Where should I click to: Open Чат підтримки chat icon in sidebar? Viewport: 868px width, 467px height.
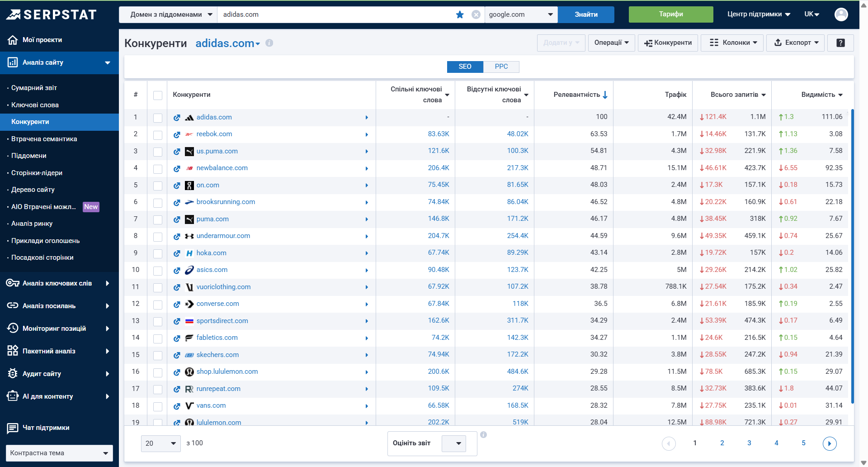(13, 428)
